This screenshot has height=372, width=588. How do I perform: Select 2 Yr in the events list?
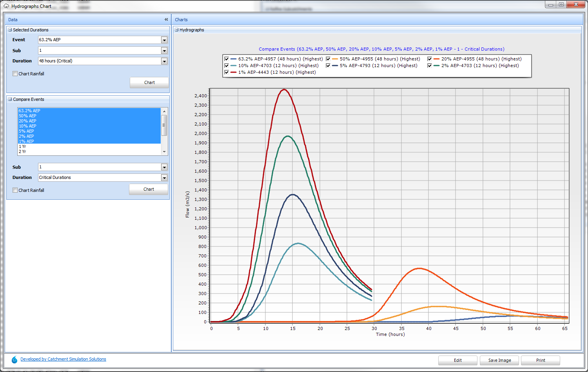point(22,151)
